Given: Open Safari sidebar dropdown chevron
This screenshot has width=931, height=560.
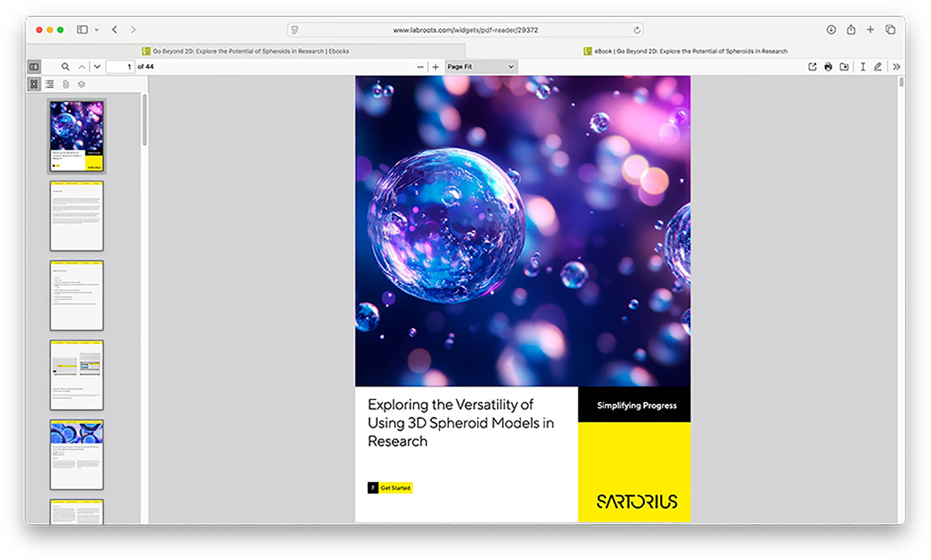Looking at the screenshot, I should [97, 30].
